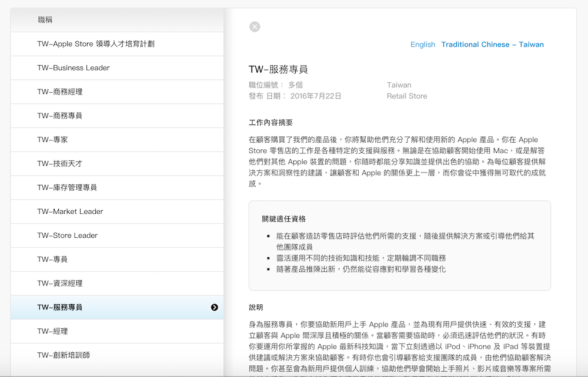Close the job detail panel
This screenshot has width=588, height=377.
(254, 26)
